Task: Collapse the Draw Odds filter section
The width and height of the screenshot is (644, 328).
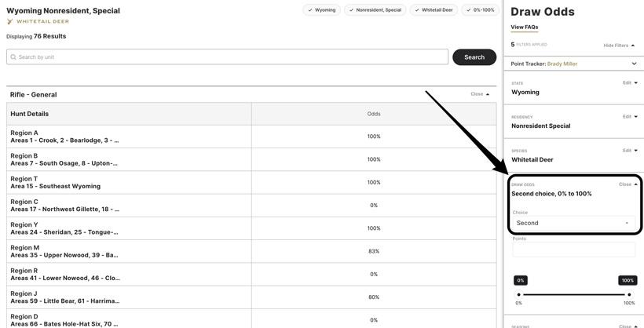Action: [628, 184]
